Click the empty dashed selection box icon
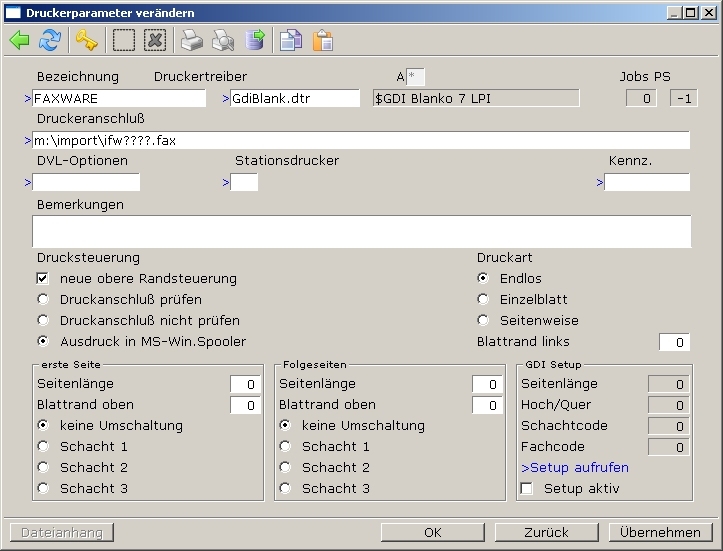The width and height of the screenshot is (723, 551). click(x=124, y=40)
